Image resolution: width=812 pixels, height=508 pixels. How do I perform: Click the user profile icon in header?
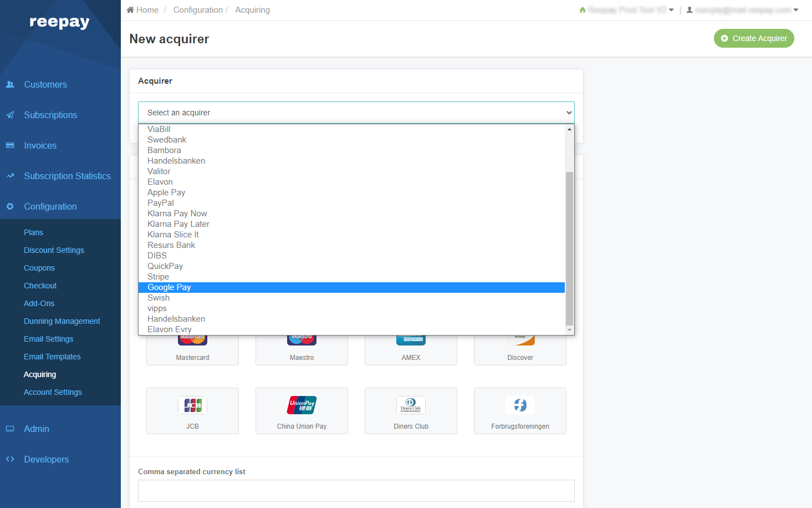690,10
